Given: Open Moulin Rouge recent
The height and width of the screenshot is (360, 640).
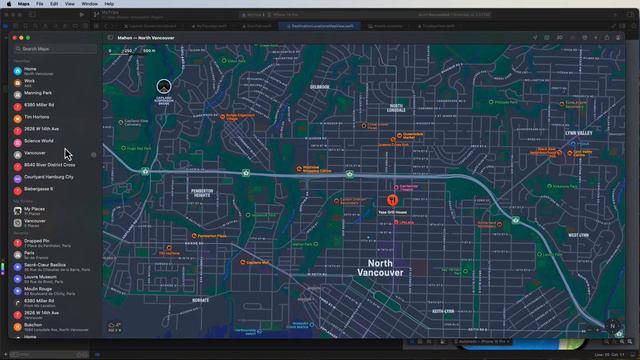Looking at the screenshot, I should (55, 291).
